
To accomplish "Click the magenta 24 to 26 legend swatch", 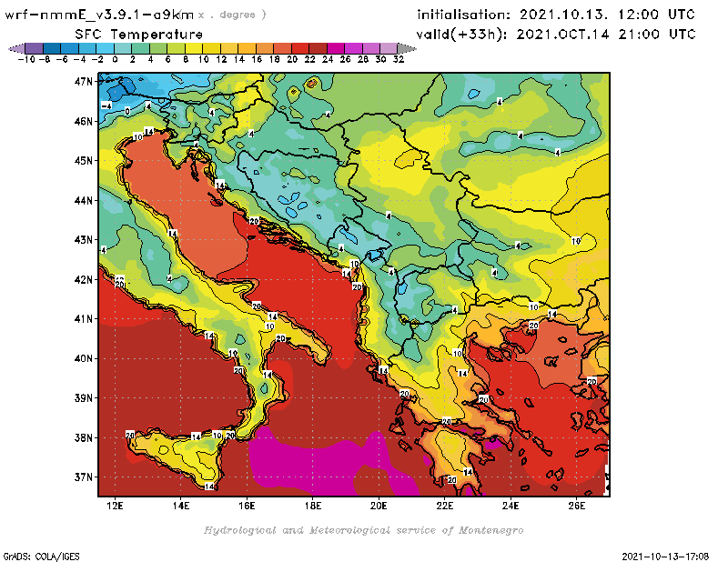I will tap(336, 48).
